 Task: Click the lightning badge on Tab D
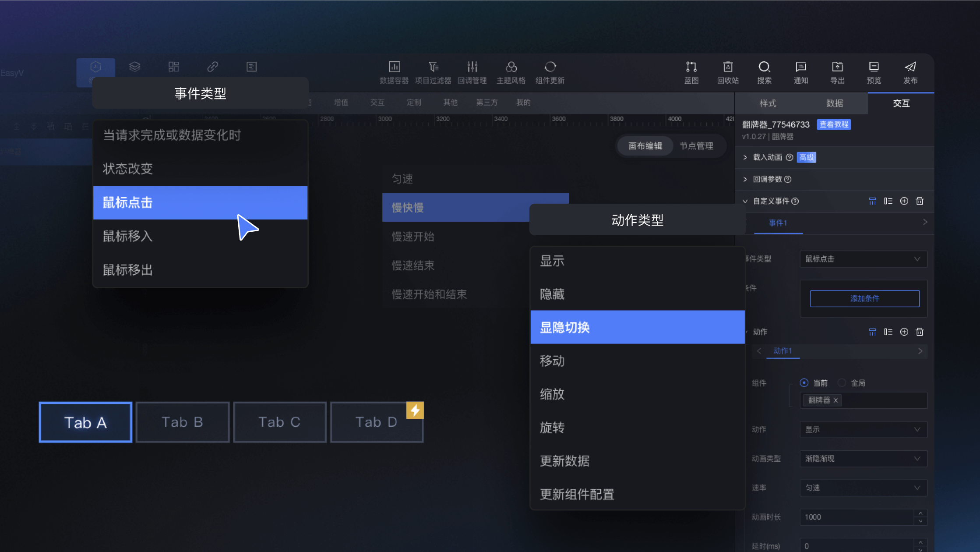pyautogui.click(x=415, y=410)
